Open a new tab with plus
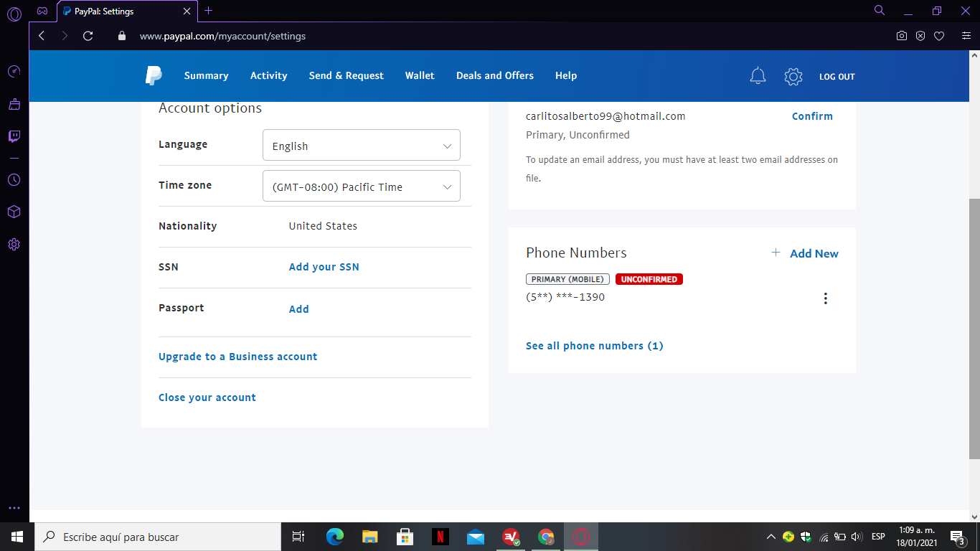Image resolution: width=980 pixels, height=551 pixels. 208,11
